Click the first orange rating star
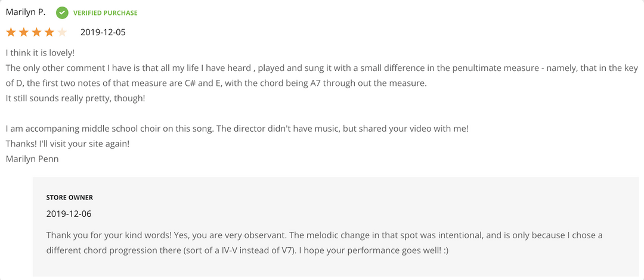 [x=11, y=32]
